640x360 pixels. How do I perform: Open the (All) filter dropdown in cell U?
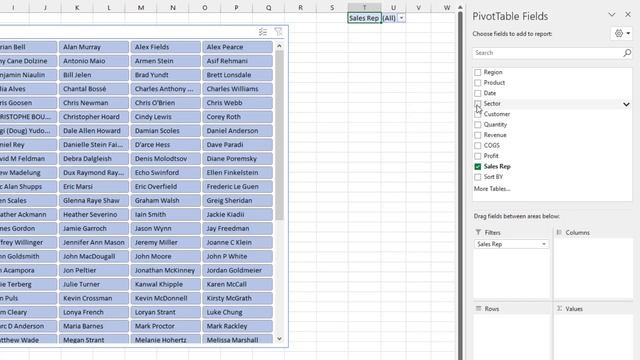pyautogui.click(x=401, y=18)
